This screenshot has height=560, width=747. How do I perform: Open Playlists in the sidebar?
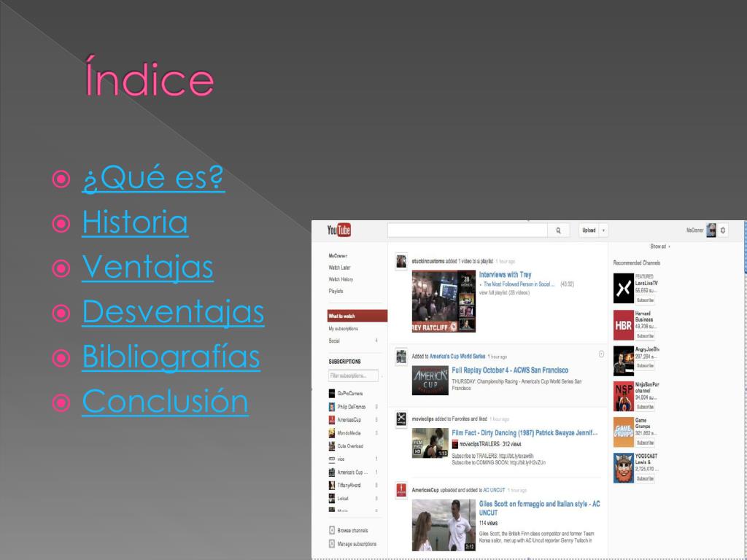point(336,291)
